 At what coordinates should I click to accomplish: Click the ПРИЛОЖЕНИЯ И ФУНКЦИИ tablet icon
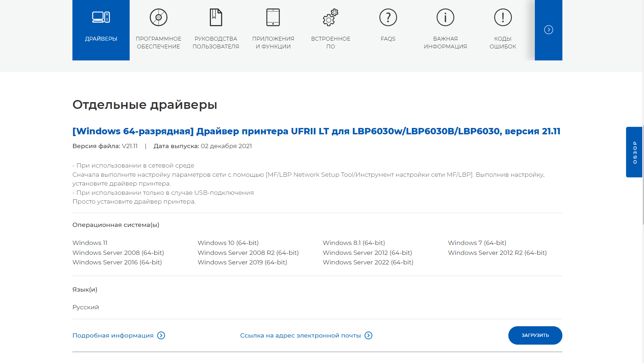point(273,17)
